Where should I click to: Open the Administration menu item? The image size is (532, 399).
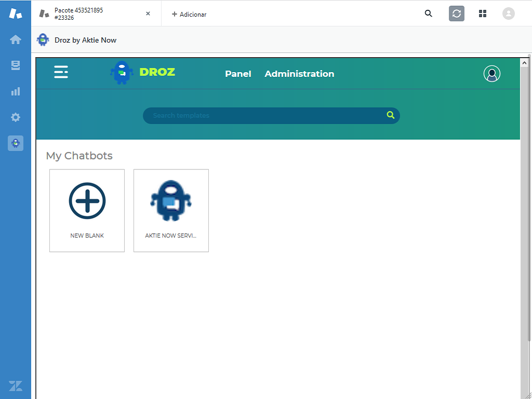[x=299, y=74]
